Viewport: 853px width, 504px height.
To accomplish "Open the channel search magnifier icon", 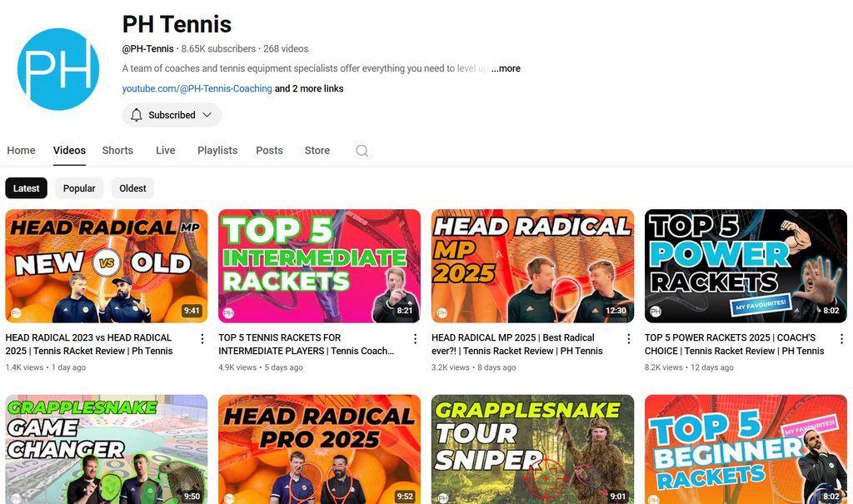I will [x=362, y=151].
